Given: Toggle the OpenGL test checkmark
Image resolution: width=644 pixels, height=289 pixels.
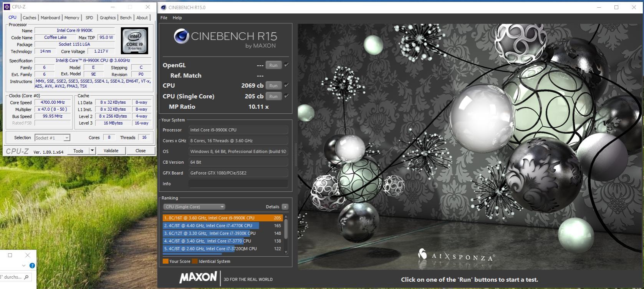Looking at the screenshot, I should click(x=286, y=65).
